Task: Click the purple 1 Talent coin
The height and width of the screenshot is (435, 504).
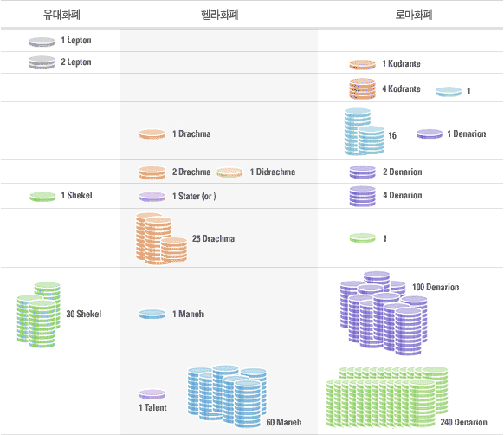Action: point(152,394)
